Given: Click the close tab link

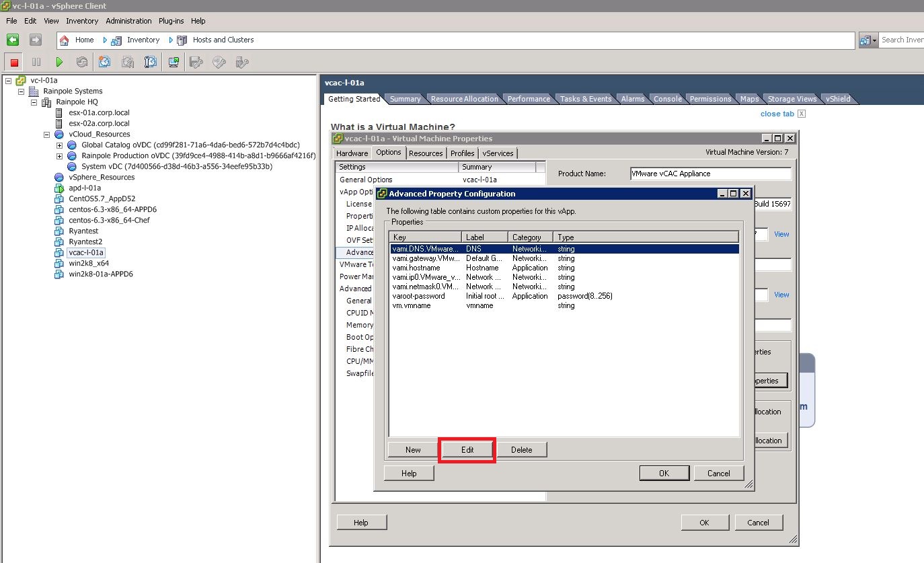Looking at the screenshot, I should click(777, 114).
